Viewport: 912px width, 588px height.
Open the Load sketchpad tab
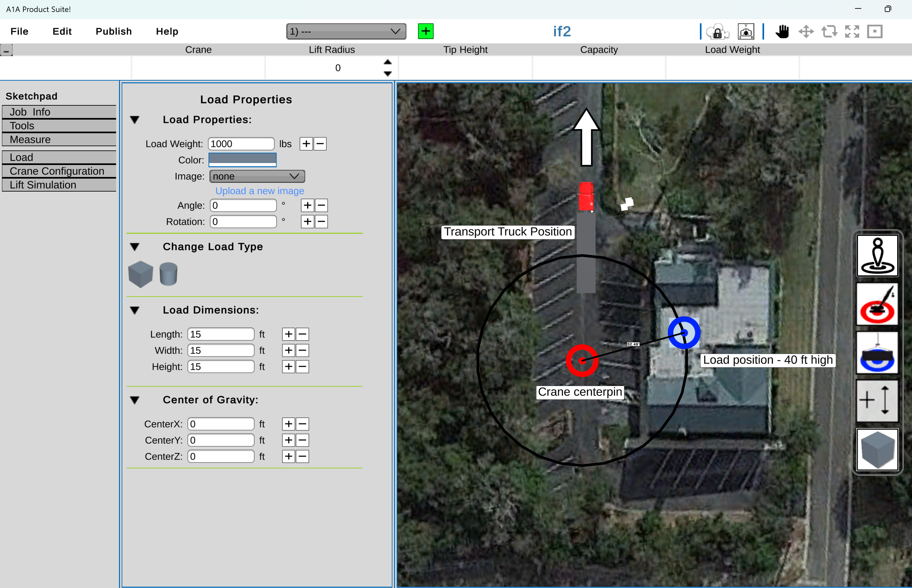(59, 157)
